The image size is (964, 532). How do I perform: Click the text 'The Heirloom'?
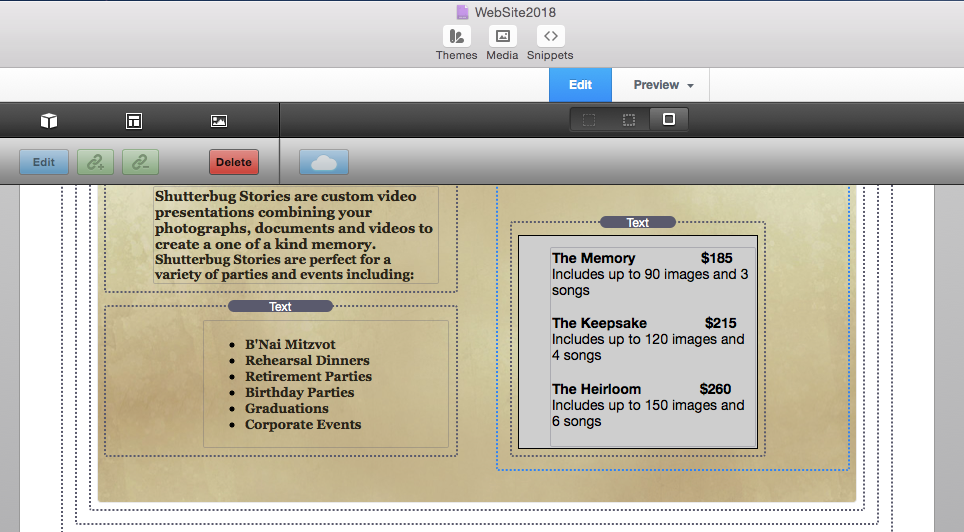coord(596,389)
